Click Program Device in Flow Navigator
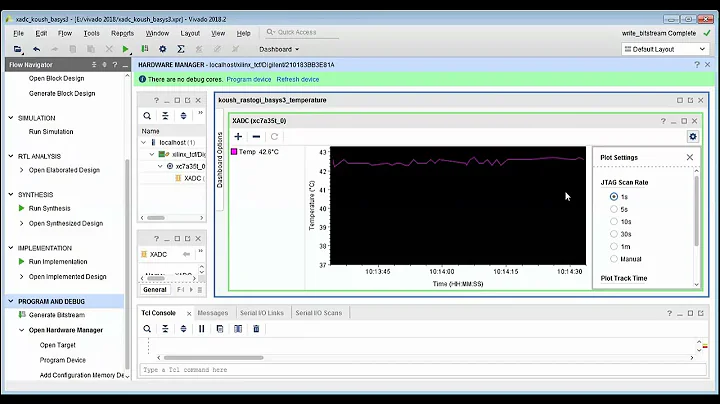Viewport: 720px width, 404px height. (x=62, y=360)
